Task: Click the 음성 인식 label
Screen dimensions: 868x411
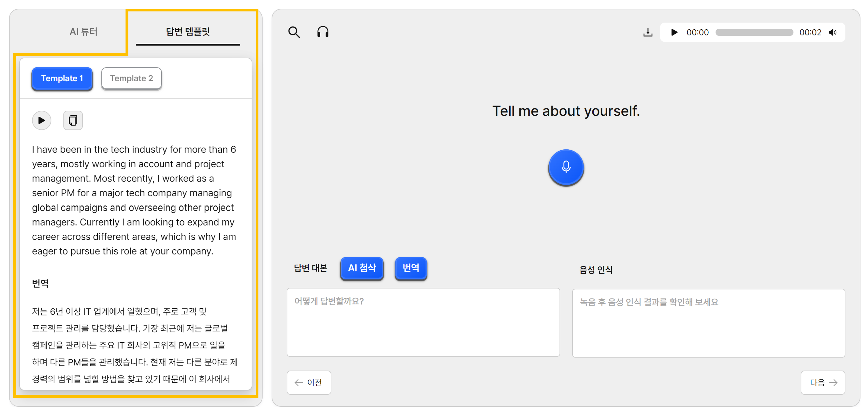Action: point(596,270)
